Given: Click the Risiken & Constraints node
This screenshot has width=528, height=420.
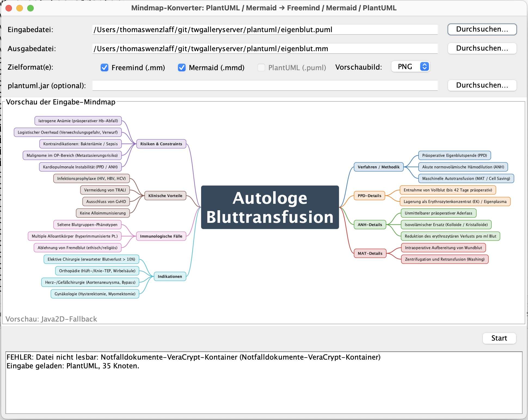Looking at the screenshot, I should tap(161, 144).
